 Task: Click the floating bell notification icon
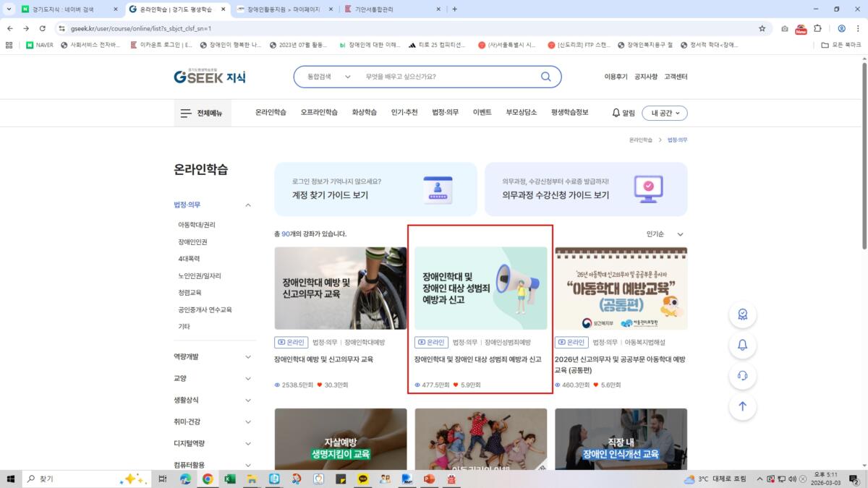742,345
